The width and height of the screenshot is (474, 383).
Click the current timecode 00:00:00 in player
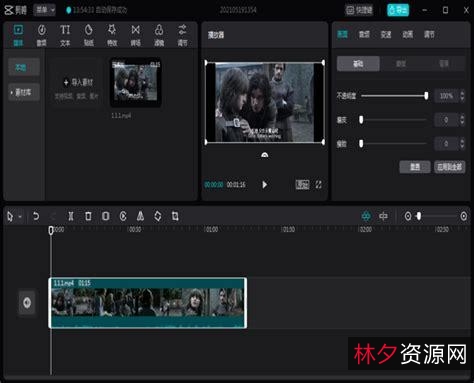point(214,185)
